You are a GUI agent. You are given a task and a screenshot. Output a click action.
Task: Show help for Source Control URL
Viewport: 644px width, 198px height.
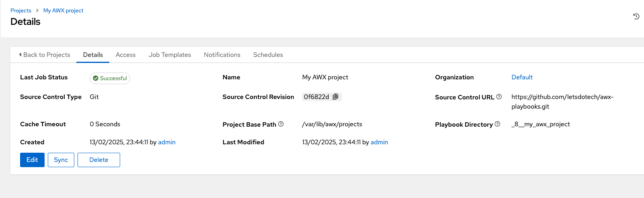click(499, 97)
